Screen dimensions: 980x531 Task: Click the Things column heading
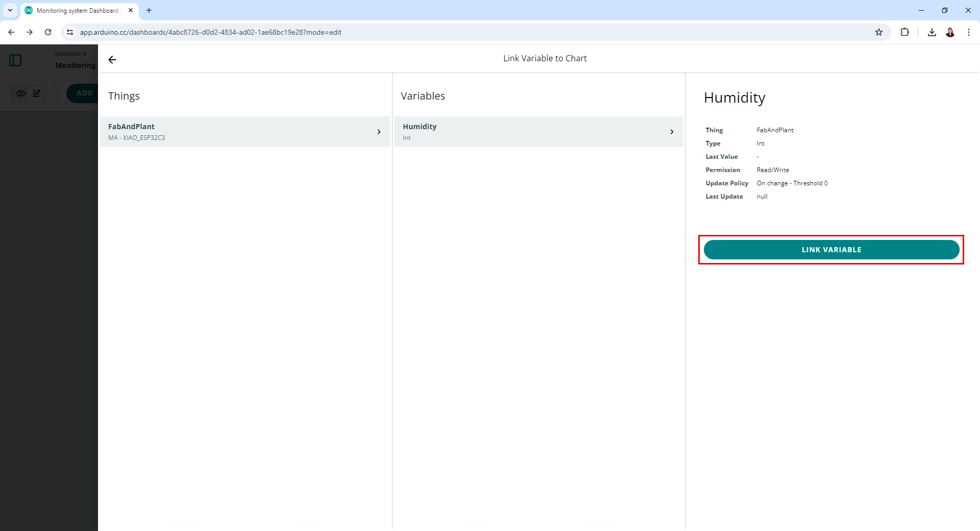click(x=124, y=96)
